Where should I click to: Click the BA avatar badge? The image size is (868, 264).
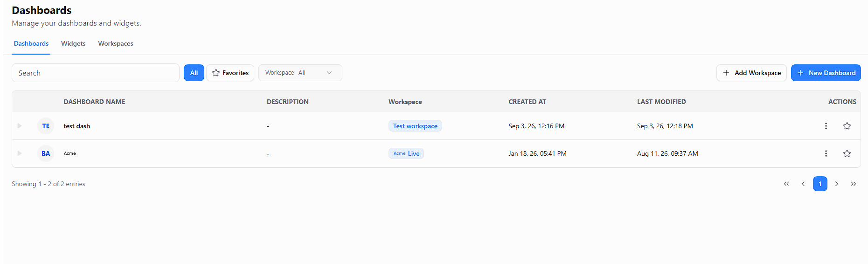[x=46, y=153]
